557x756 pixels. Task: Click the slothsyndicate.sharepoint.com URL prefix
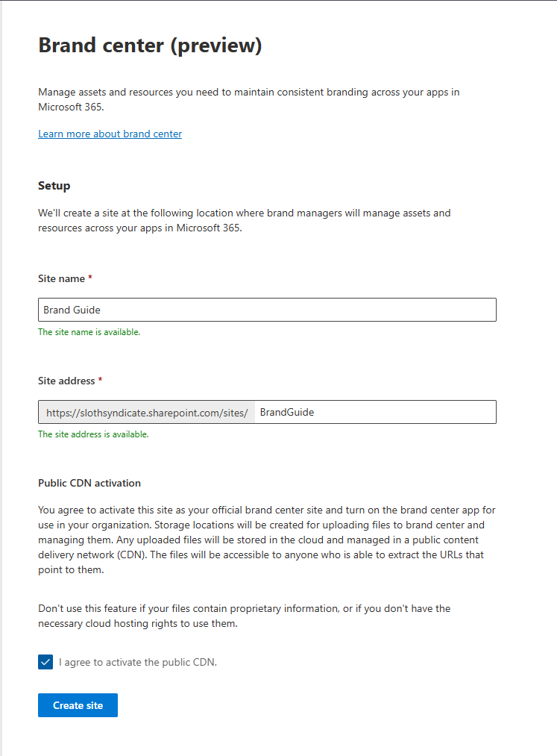coord(147,413)
